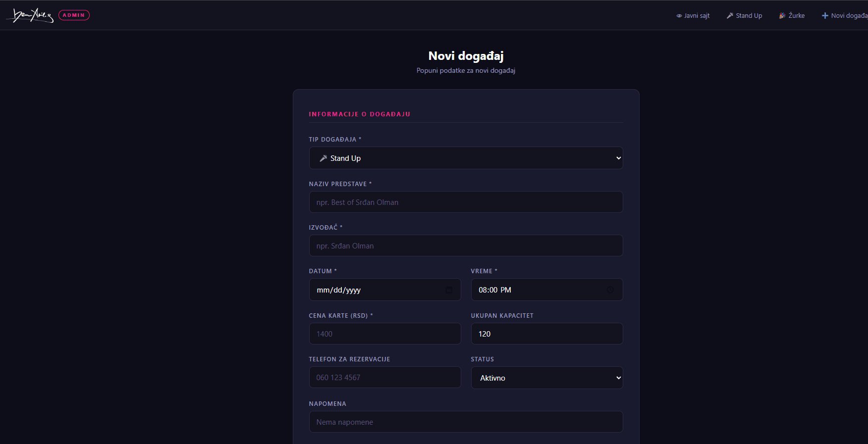Open the Javni sajt link
This screenshot has height=444, width=868.
(x=693, y=16)
